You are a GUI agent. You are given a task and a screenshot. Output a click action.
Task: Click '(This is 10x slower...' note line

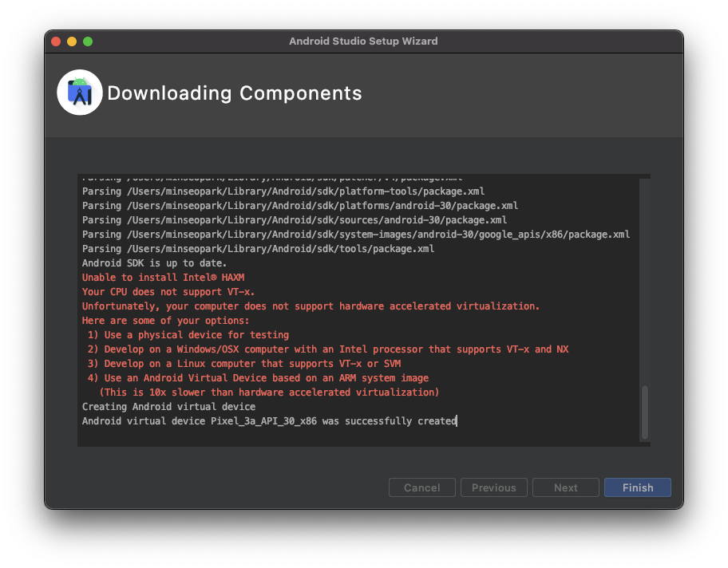269,392
